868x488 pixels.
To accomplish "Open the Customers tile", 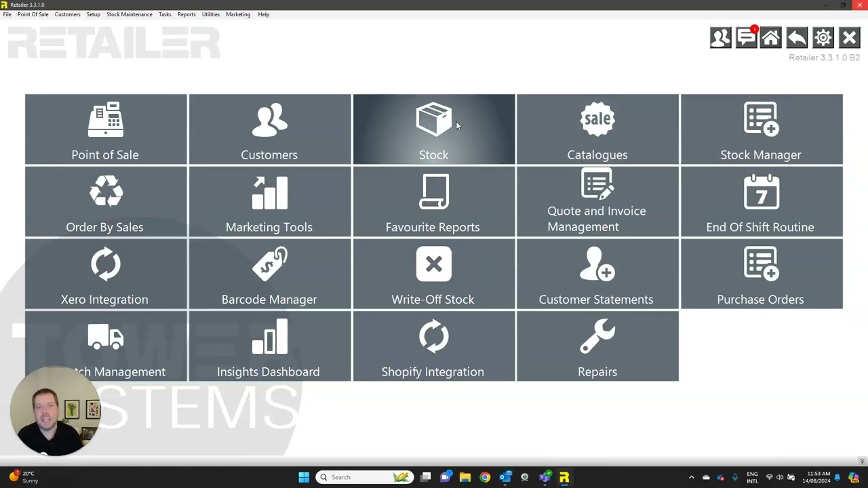I will pos(270,129).
